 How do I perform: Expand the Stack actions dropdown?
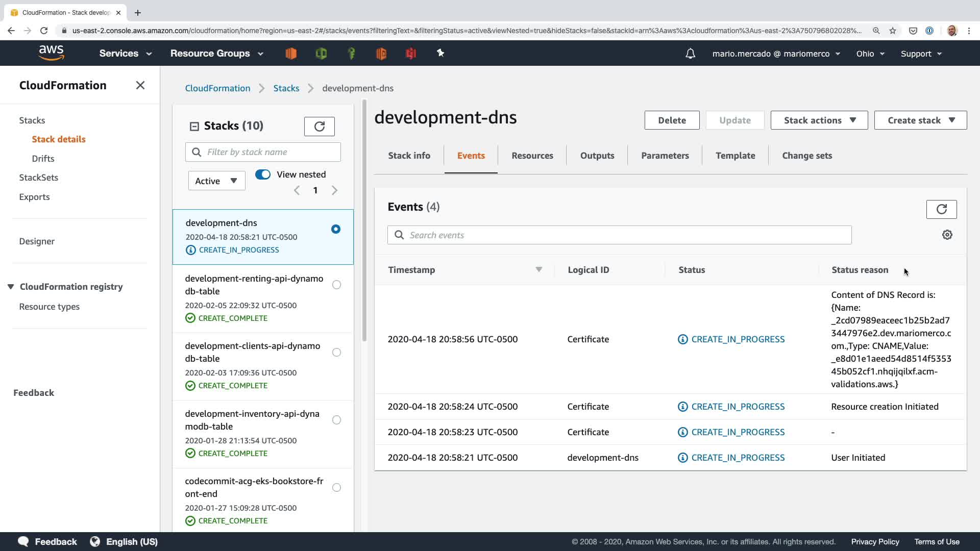(x=819, y=120)
